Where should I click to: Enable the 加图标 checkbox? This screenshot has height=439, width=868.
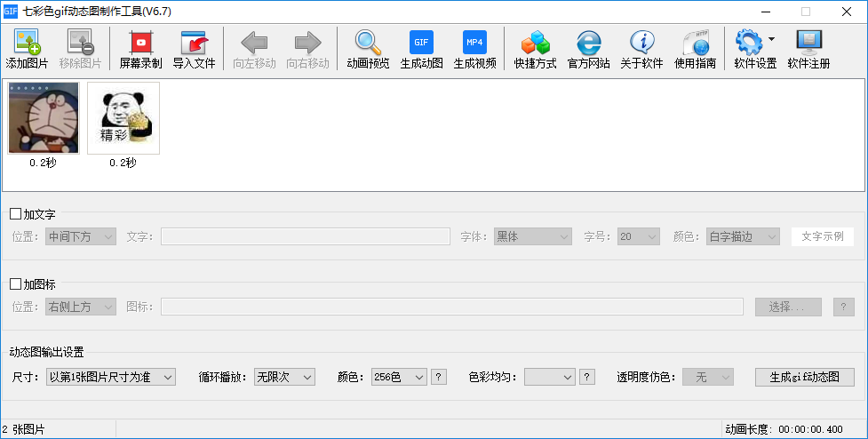click(x=15, y=284)
